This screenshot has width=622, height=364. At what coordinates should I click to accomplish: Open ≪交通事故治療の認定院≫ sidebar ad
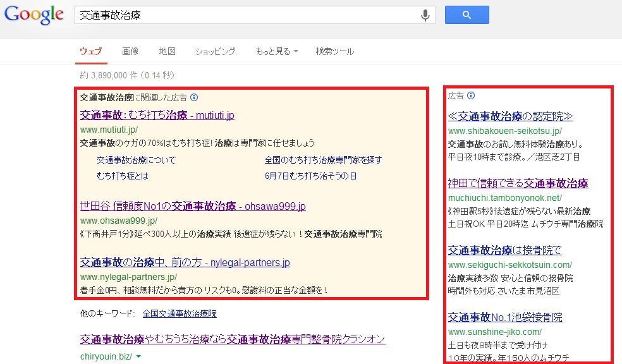click(x=510, y=116)
